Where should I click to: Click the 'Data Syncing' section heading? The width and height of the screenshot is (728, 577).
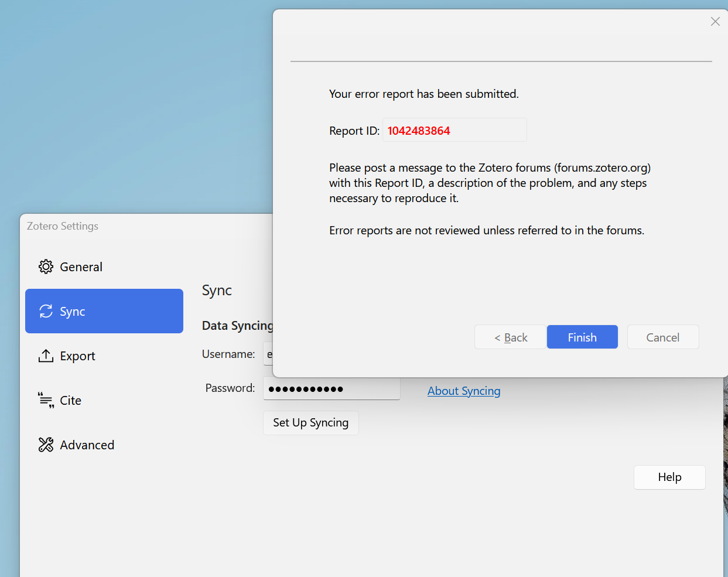[x=237, y=326]
